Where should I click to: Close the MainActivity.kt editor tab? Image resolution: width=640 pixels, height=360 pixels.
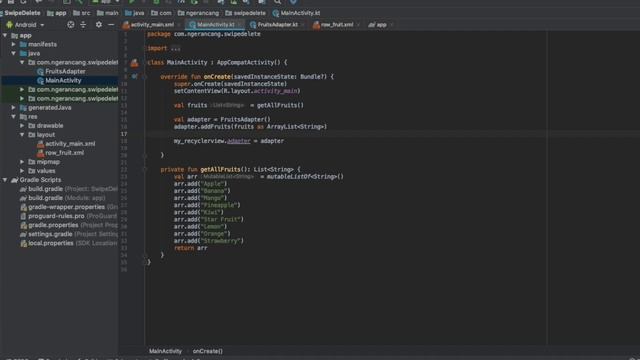tap(240, 25)
